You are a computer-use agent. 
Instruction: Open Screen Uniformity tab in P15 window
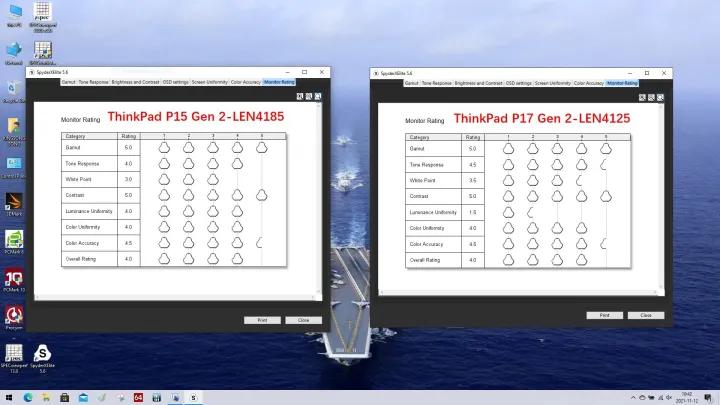coord(209,82)
